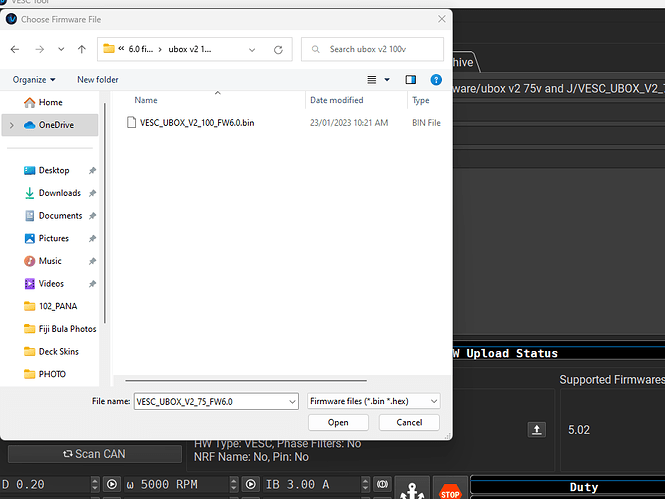
Task: Click Scan CAN button in VESC Tool
Action: click(x=95, y=454)
